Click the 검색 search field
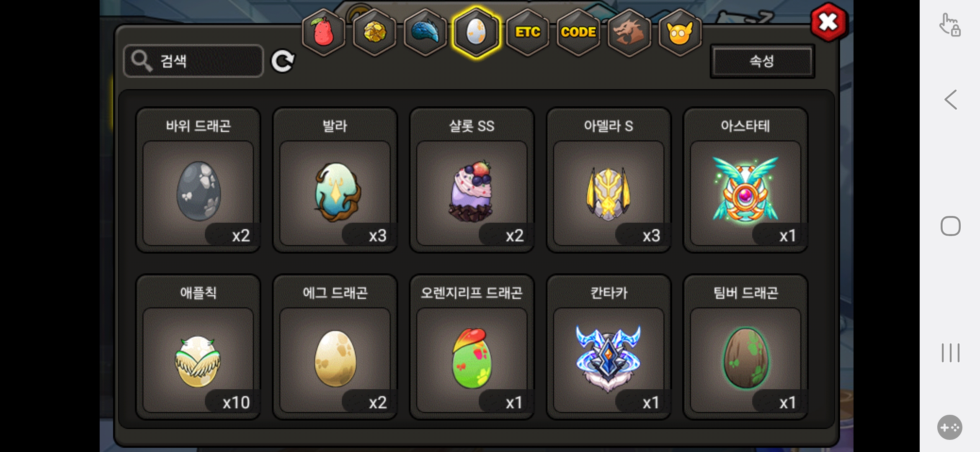This screenshot has height=452, width=980. (193, 61)
